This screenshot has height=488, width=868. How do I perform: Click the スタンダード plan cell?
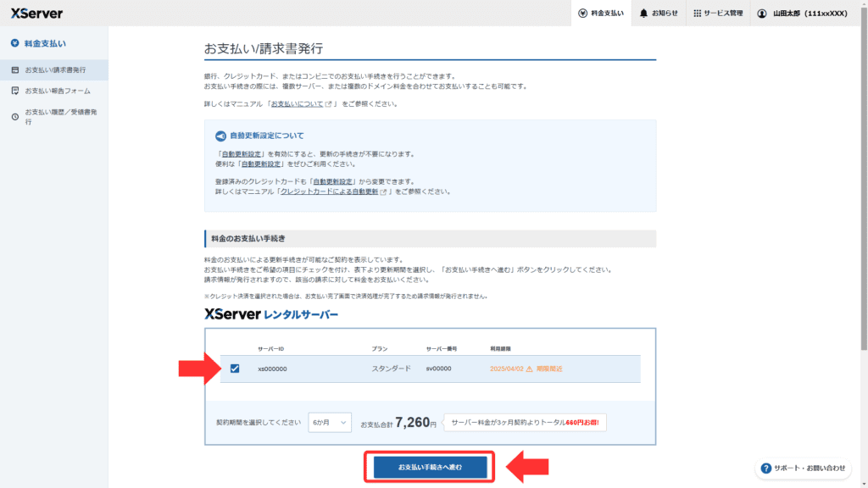point(392,369)
